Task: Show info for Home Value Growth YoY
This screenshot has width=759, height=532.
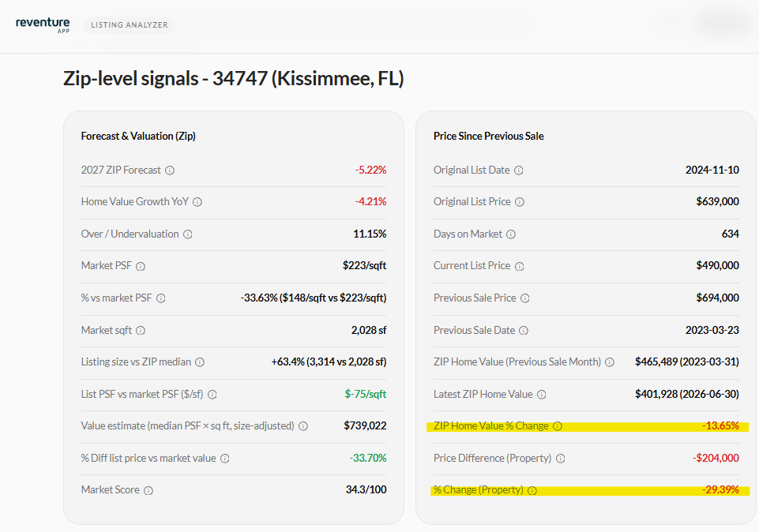Action: (197, 202)
